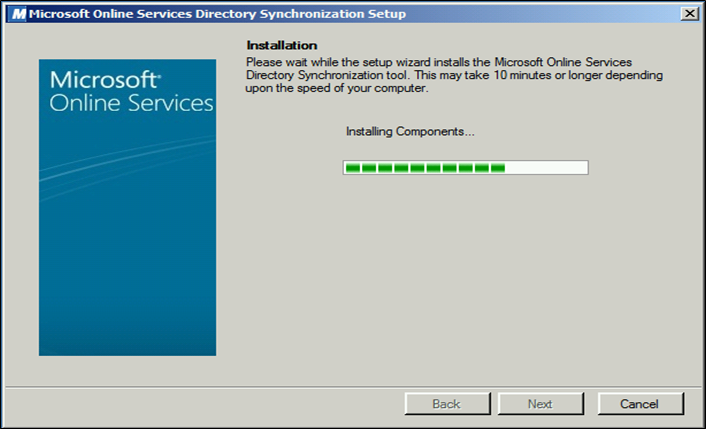Click the Microsoft Online Services title icon
This screenshot has height=429, width=706.
click(18, 14)
